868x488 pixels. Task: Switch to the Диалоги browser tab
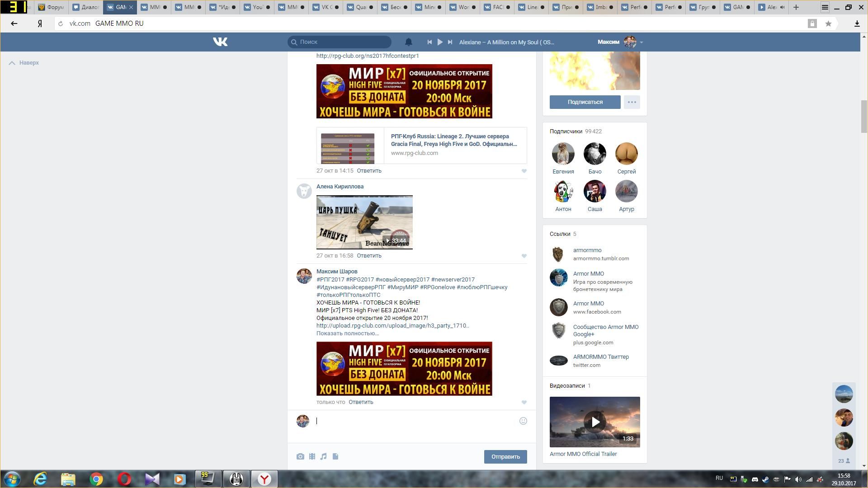87,7
